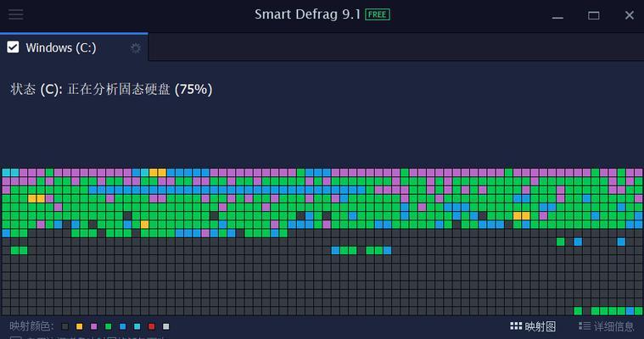Switch to the 详细信息 details view
The width and height of the screenshot is (644, 339).
click(607, 326)
